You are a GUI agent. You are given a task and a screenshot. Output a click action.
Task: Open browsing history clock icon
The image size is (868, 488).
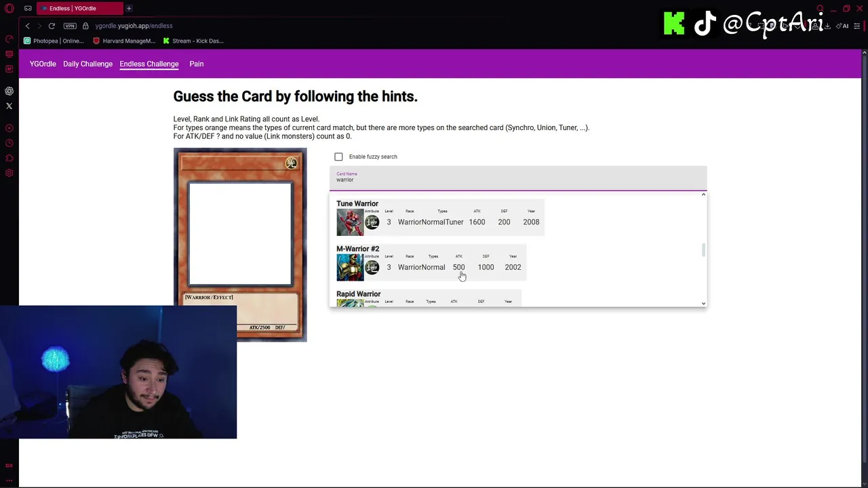(x=9, y=143)
